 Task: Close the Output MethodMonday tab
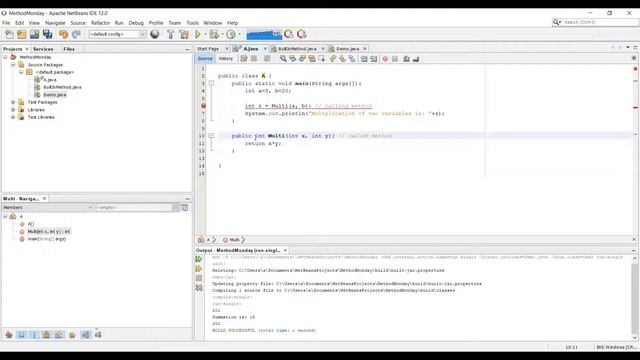click(285, 250)
